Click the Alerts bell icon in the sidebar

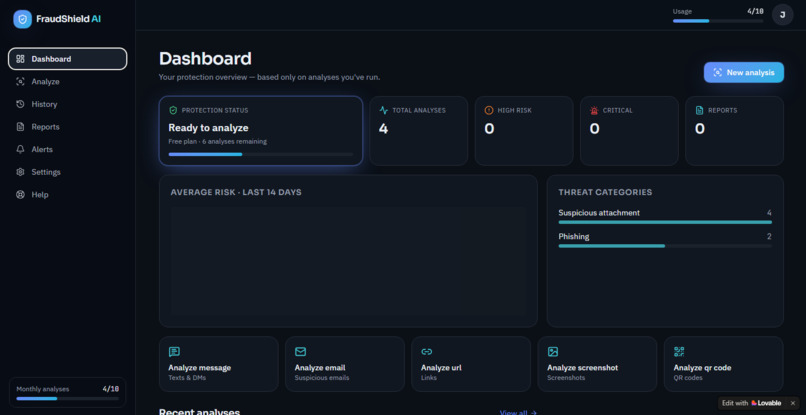[21, 149]
